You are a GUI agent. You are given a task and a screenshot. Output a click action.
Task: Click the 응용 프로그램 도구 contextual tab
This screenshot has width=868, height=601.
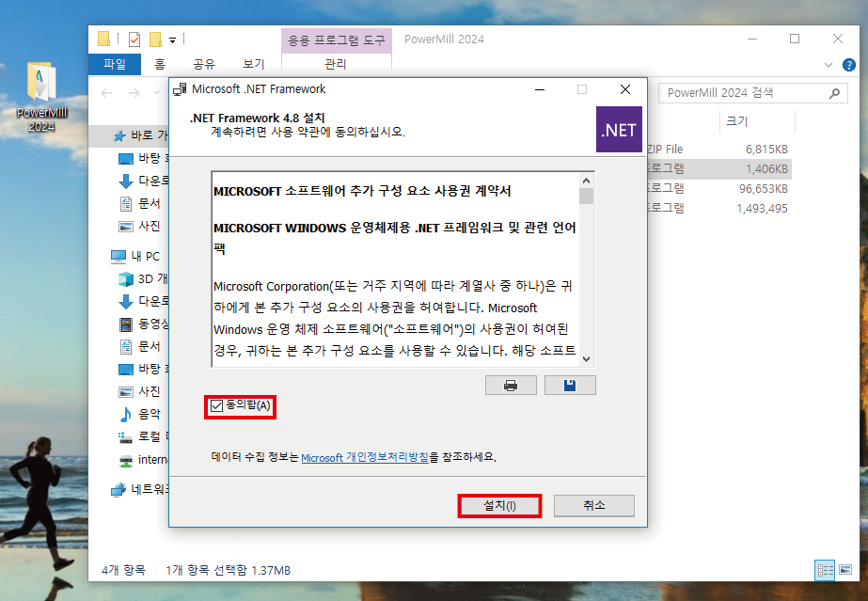337,40
